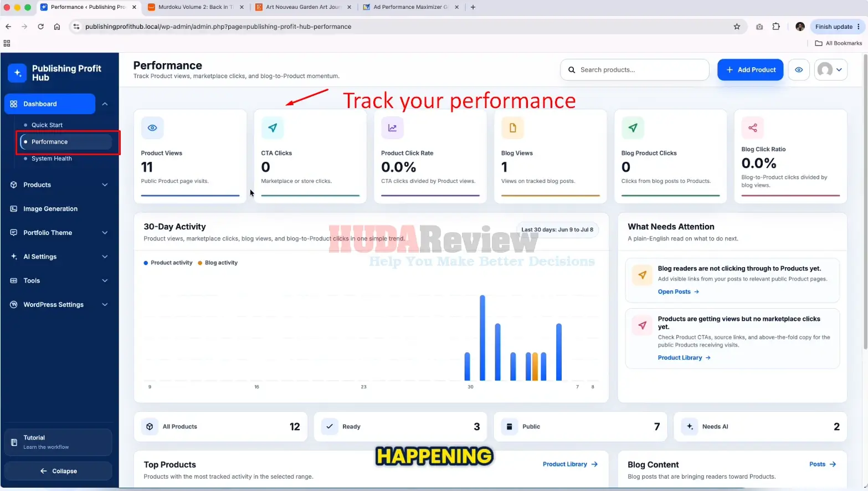The height and width of the screenshot is (491, 868).
Task: Click the Product Views eye icon
Action: pos(152,128)
